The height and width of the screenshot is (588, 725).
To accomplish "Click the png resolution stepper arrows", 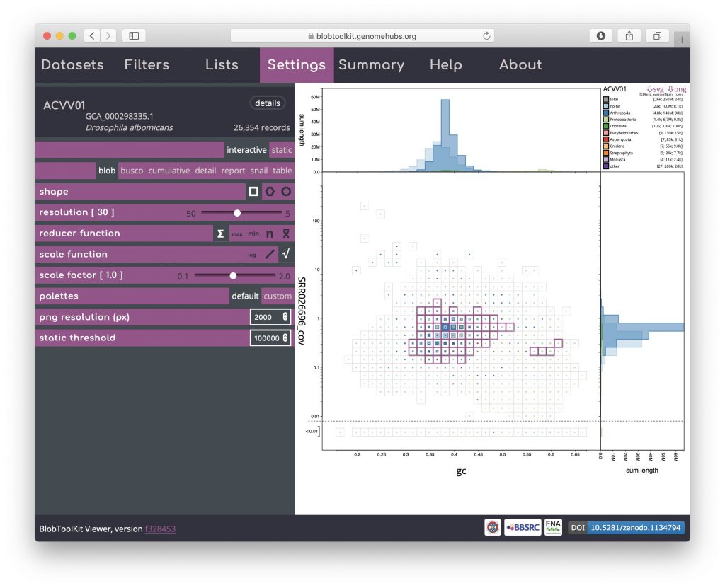I will [285, 317].
